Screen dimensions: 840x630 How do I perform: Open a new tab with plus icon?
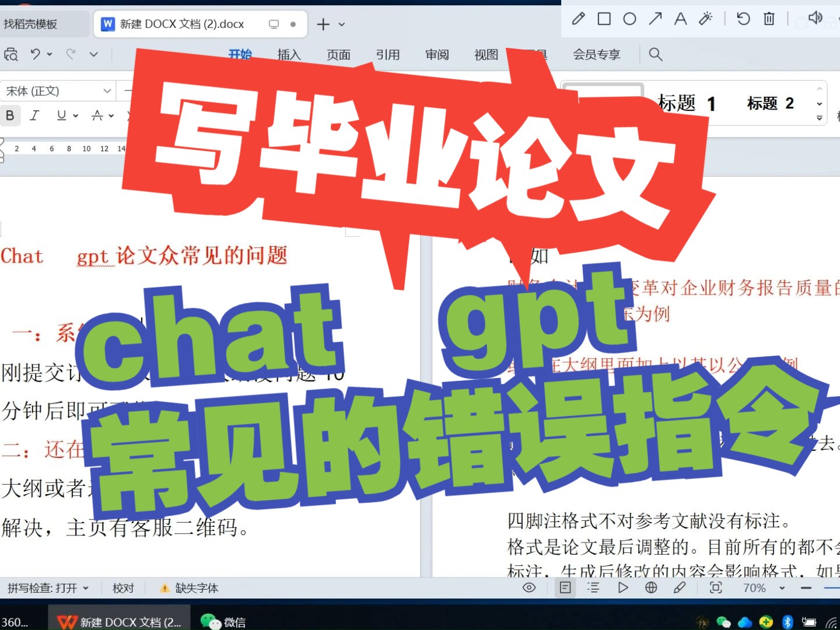click(323, 24)
